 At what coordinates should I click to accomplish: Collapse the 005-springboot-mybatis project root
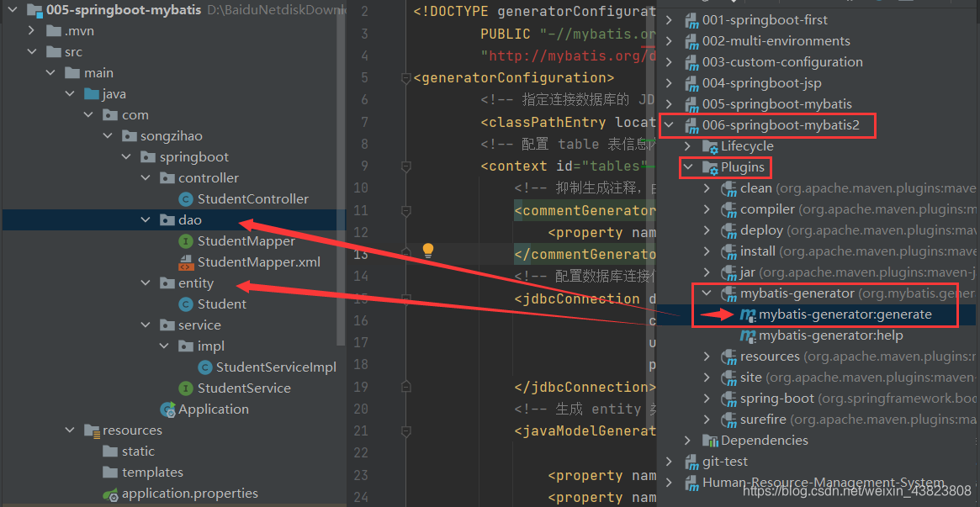[x=13, y=10]
